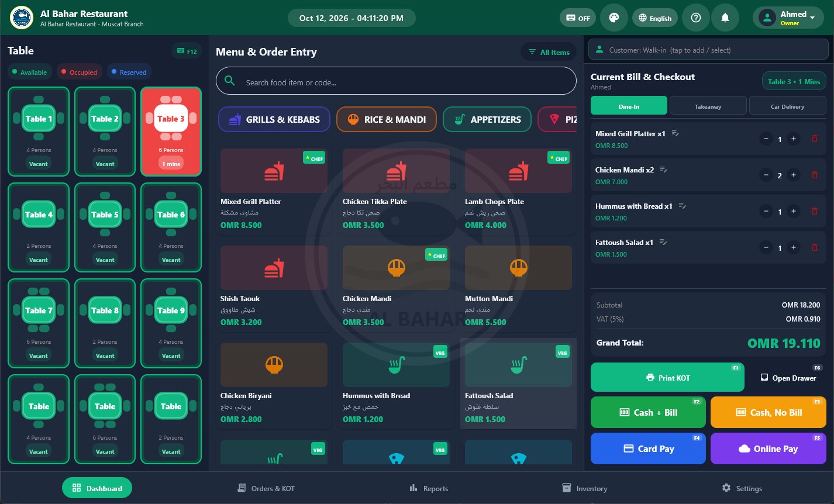834x504 pixels.
Task: Delete Chicken Mandi from the bill
Action: point(815,175)
